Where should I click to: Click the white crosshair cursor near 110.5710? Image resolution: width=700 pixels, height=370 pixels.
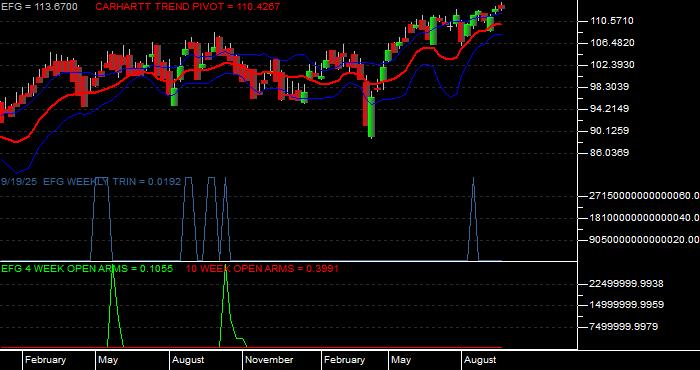point(450,26)
